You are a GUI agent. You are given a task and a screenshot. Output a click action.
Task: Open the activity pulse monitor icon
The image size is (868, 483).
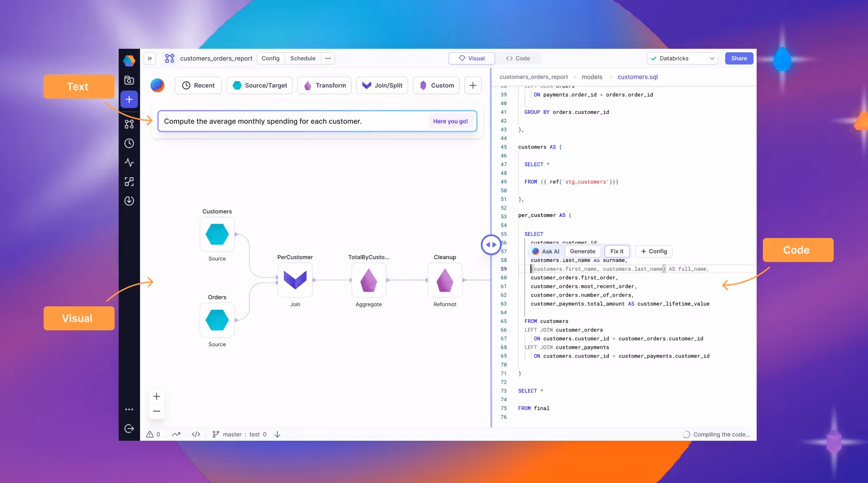tap(129, 163)
